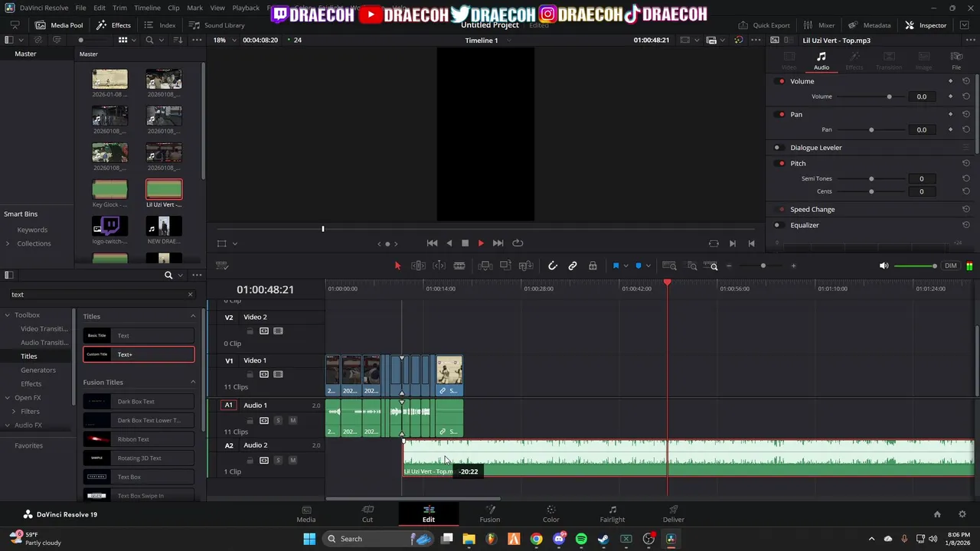This screenshot has width=980, height=551.
Task: Open the Sound Library panel
Action: coord(217,25)
